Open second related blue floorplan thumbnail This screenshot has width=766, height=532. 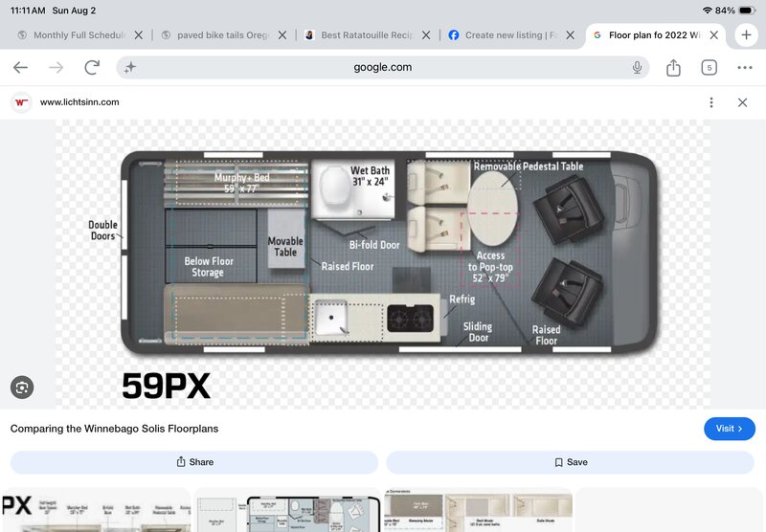tap(287, 510)
